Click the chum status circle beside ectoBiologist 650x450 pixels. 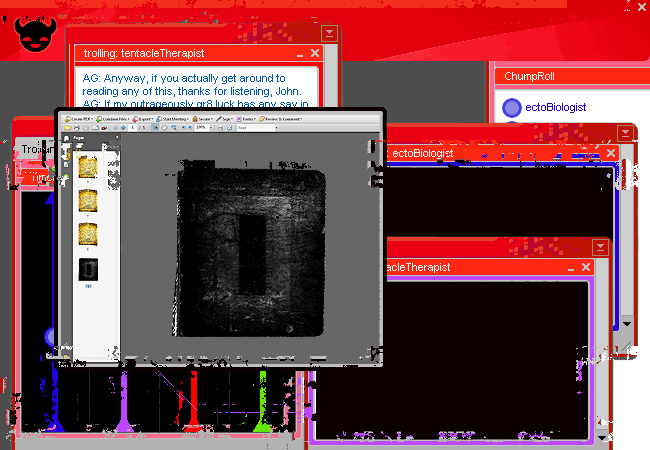pyautogui.click(x=512, y=107)
